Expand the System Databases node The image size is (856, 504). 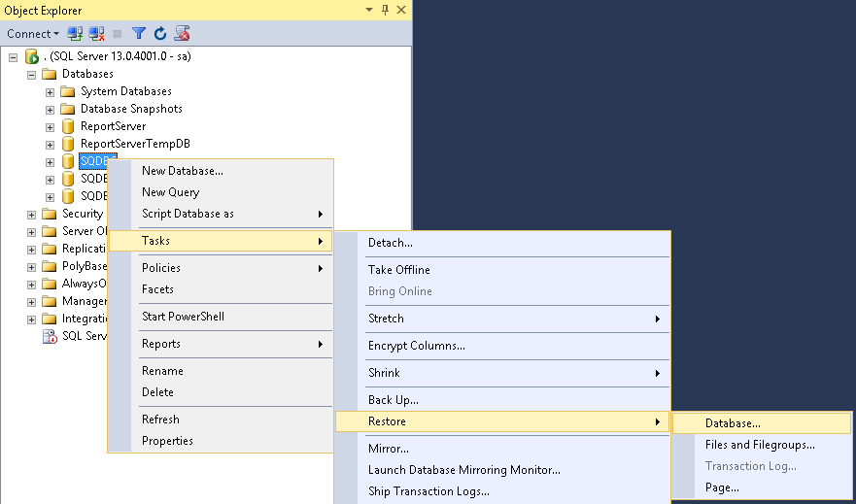(50, 91)
